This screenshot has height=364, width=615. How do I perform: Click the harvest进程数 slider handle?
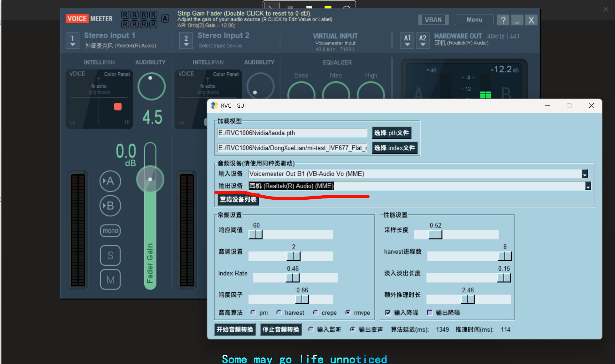click(x=505, y=256)
